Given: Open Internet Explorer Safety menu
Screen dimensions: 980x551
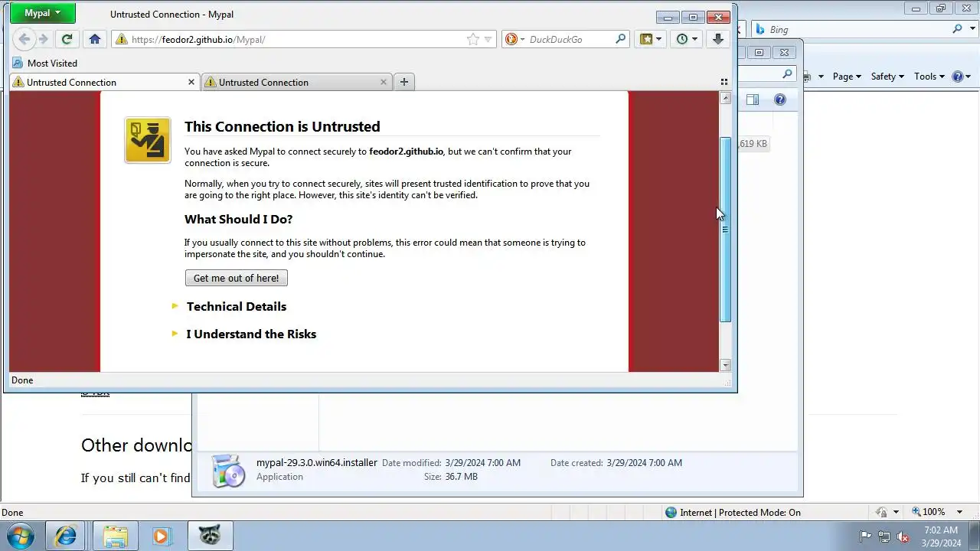Looking at the screenshot, I should point(887,76).
